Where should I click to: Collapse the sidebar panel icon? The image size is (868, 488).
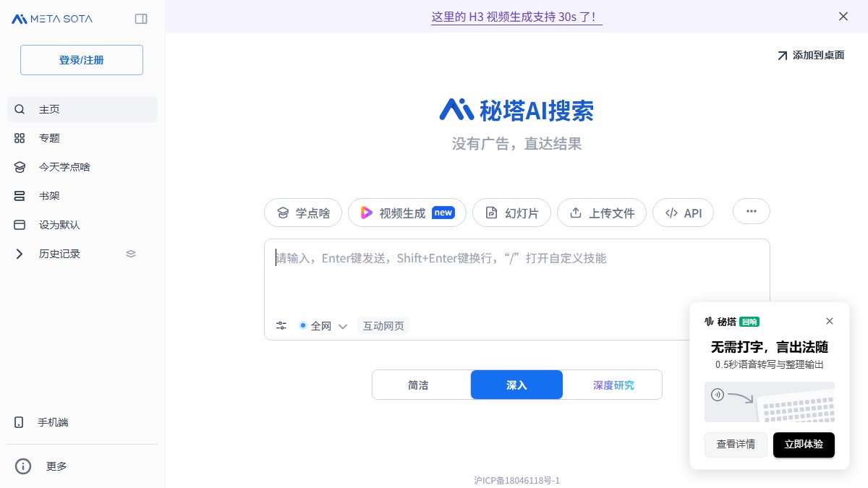point(141,19)
